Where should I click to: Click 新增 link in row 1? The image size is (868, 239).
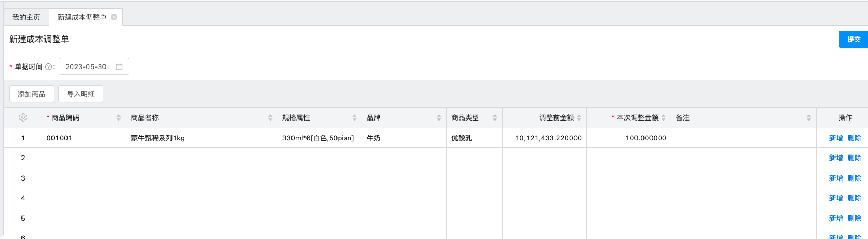(x=836, y=138)
